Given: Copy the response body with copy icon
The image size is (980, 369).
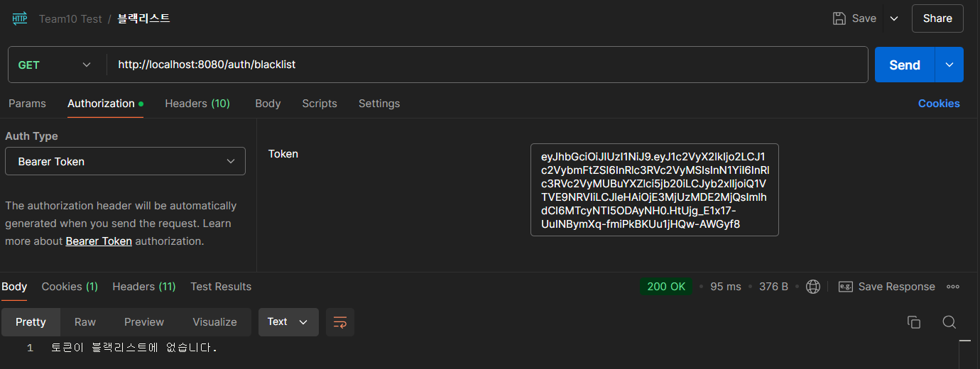Looking at the screenshot, I should 914,322.
